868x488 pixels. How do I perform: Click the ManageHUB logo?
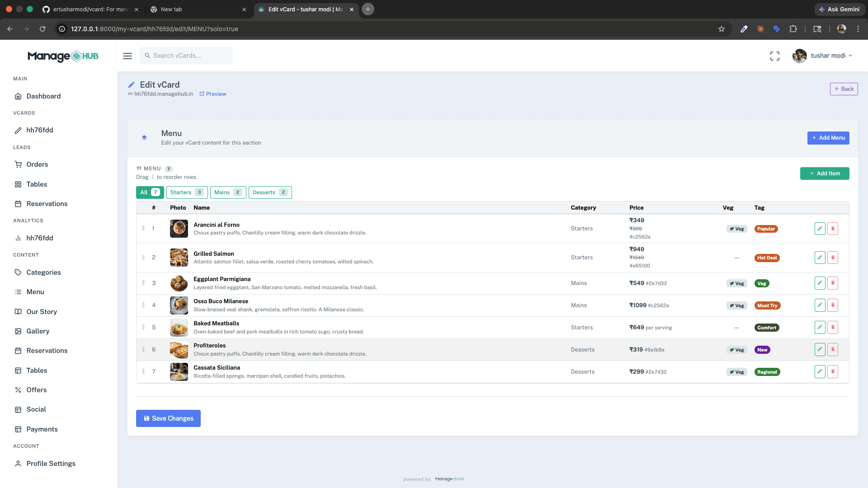coord(63,56)
